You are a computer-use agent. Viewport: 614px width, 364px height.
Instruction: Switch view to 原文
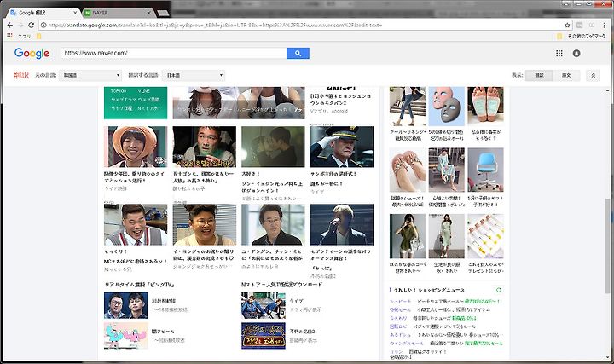(566, 75)
